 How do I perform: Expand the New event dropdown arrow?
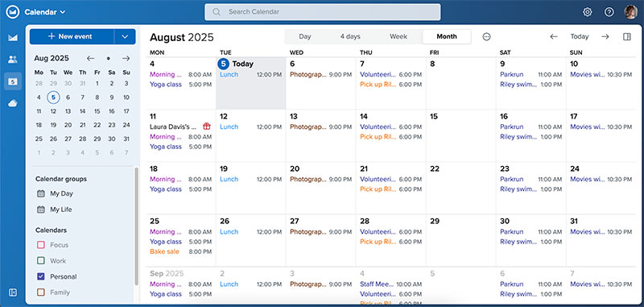click(125, 36)
